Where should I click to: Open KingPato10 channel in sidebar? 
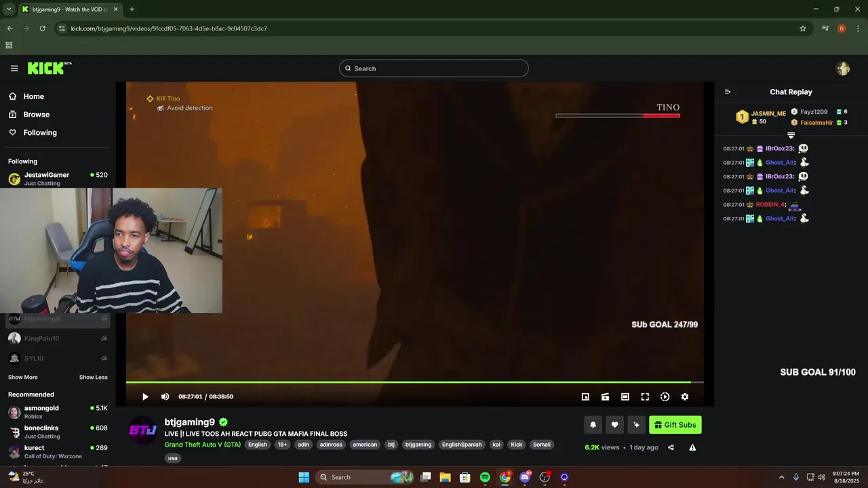(x=58, y=338)
